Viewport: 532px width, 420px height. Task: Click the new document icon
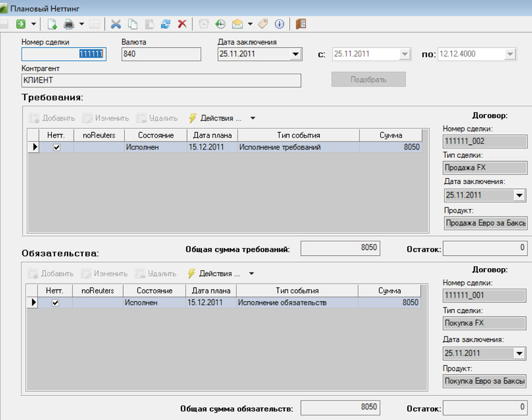[52, 24]
